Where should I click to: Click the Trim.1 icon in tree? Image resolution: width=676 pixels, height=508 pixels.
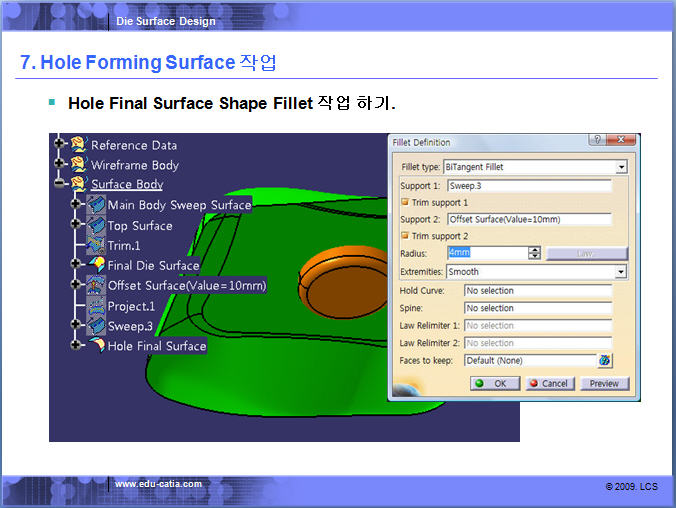pos(96,245)
